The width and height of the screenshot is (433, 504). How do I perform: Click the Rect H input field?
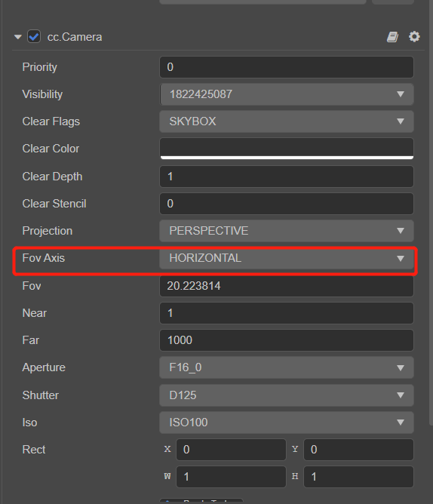point(358,477)
